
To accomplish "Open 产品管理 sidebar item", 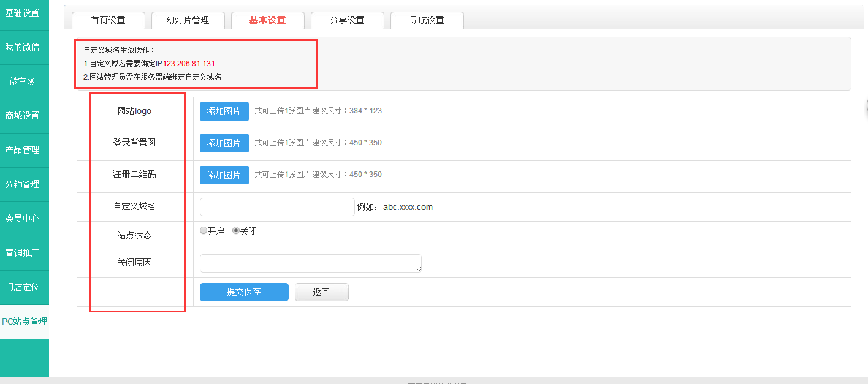I will (23, 150).
